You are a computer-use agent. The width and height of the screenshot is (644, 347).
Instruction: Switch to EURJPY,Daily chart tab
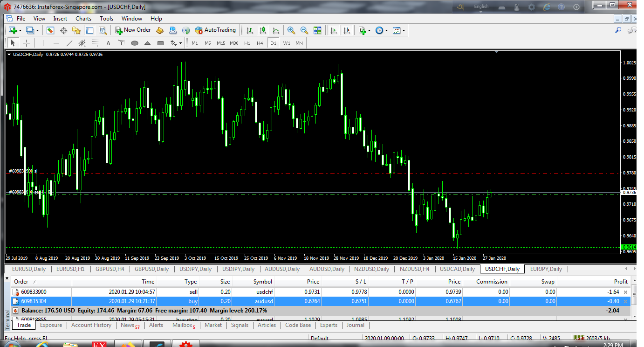546,269
